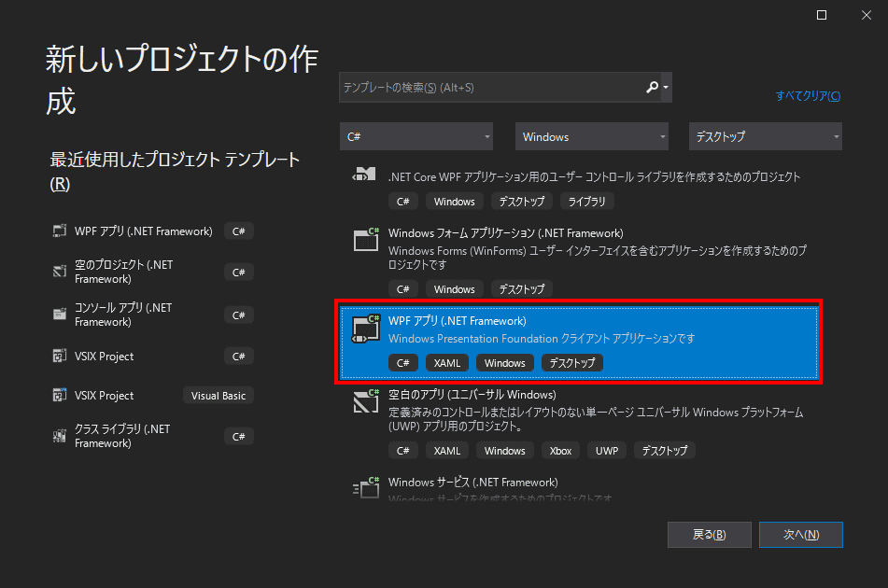Click the recent 空のプロジェクト icon
Image resolution: width=888 pixels, height=588 pixels.
pos(60,272)
